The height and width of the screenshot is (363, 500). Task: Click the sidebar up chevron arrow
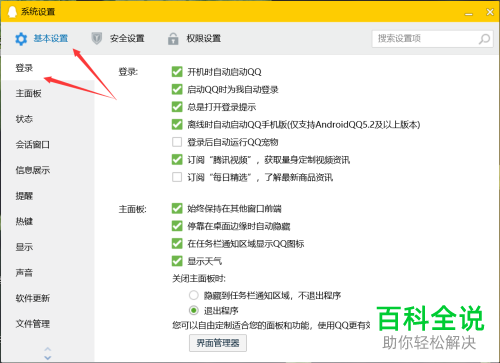(48, 349)
